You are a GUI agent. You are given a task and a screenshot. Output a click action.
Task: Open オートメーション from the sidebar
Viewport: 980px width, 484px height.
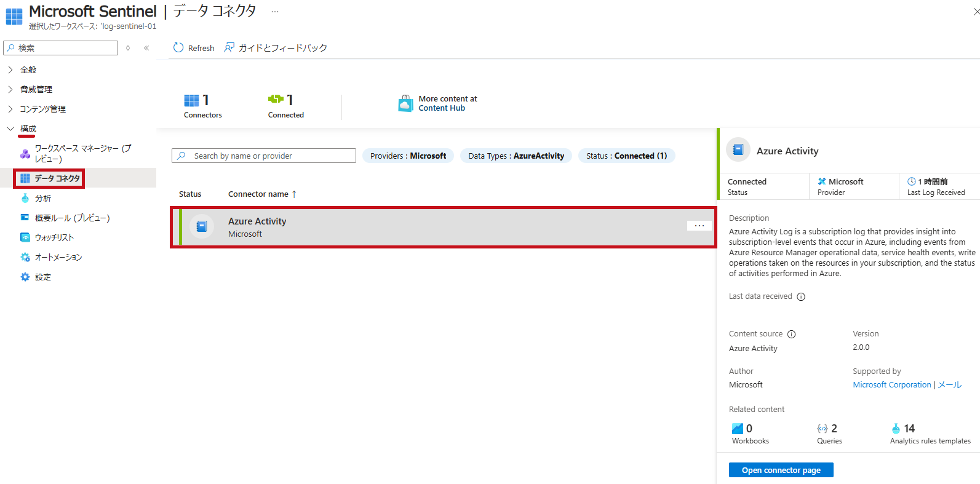pos(58,257)
